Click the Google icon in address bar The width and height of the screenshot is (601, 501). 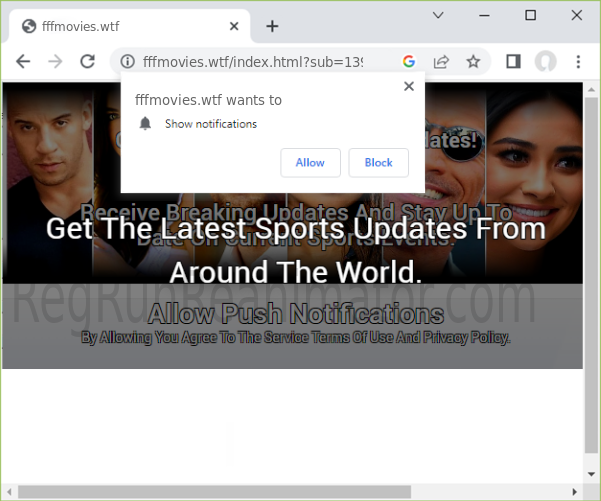pos(409,62)
